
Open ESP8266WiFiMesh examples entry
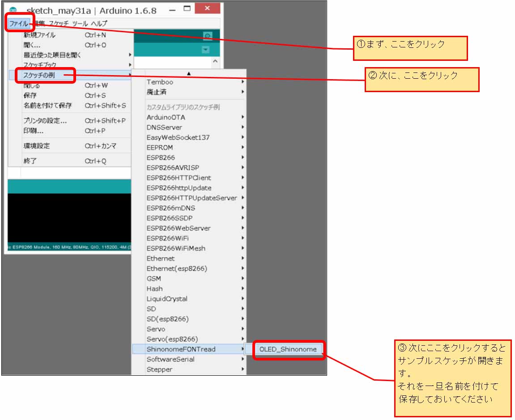point(189,248)
